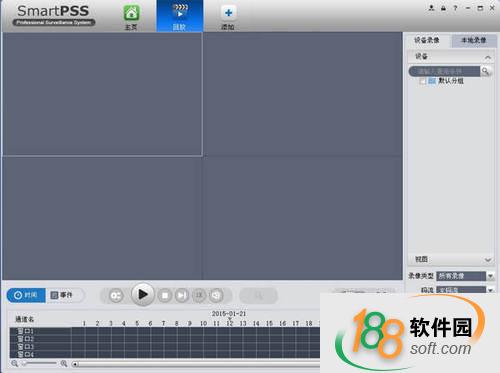The width and height of the screenshot is (500, 373).
Task: Select the 时间 time search mode
Action: coord(26,295)
